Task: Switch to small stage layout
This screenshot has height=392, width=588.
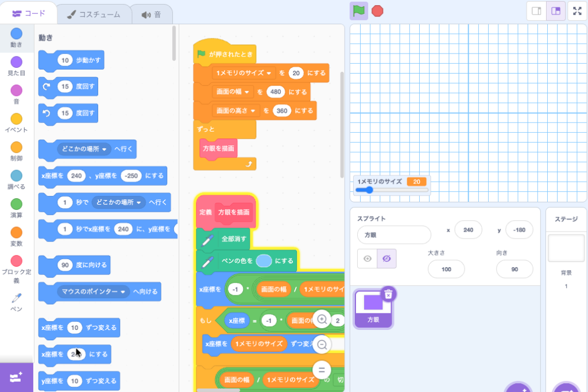Action: 536,11
